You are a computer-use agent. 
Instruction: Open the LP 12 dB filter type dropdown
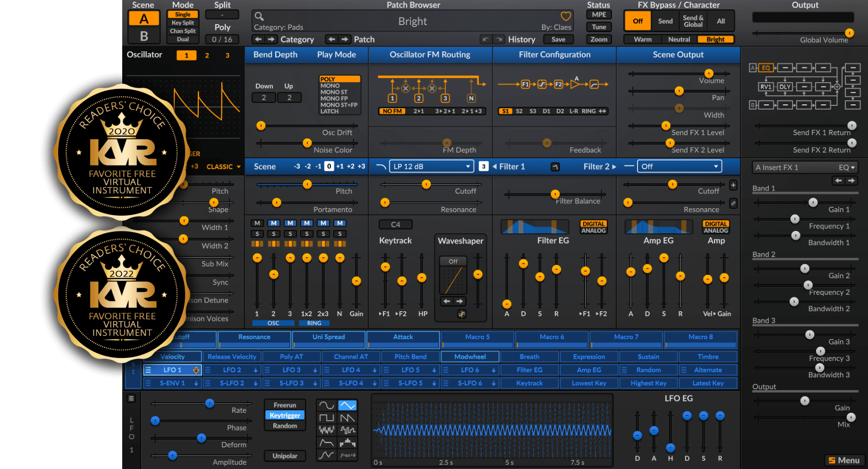coord(431,166)
